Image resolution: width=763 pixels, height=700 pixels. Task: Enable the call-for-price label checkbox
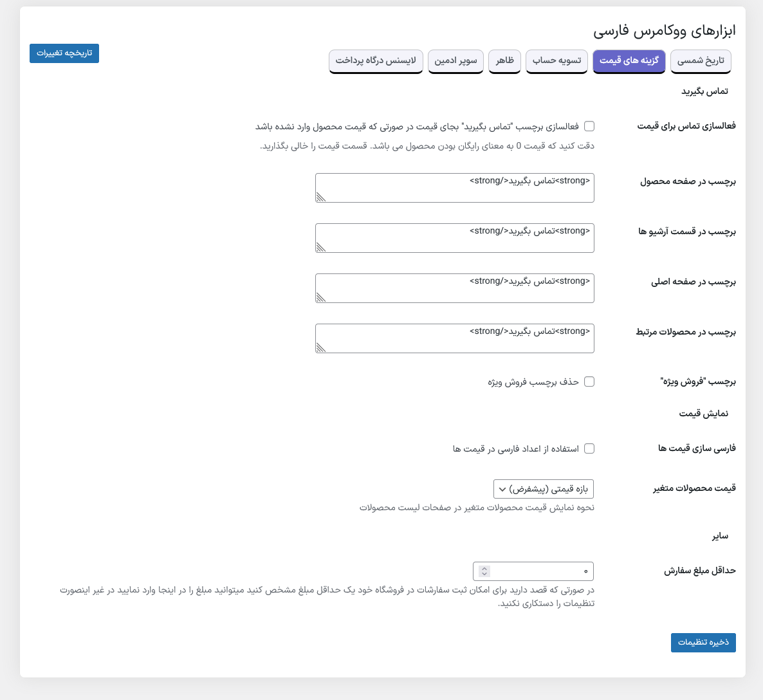point(589,126)
